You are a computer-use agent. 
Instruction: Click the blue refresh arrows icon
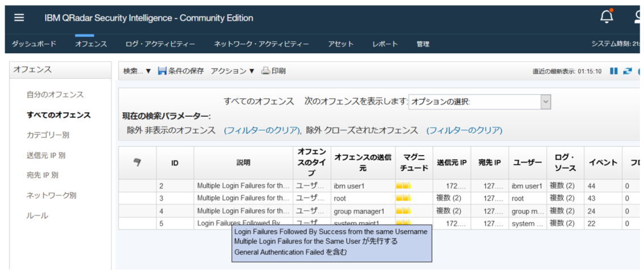click(627, 71)
